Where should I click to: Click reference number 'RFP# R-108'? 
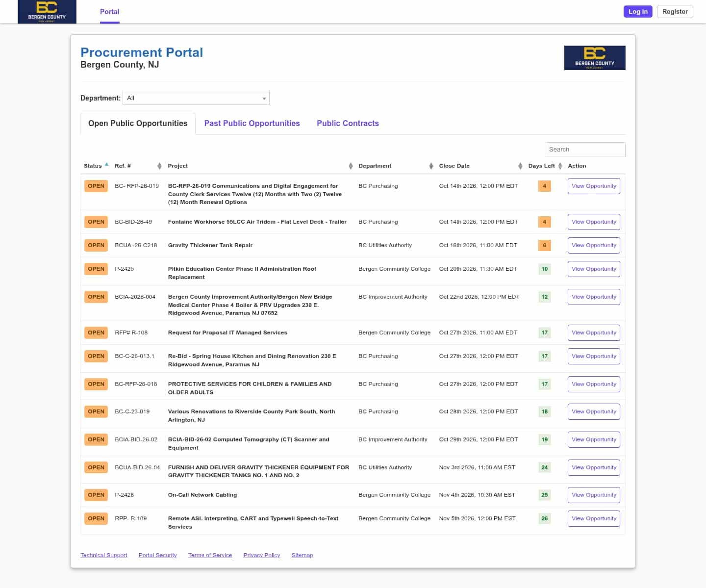coord(131,333)
